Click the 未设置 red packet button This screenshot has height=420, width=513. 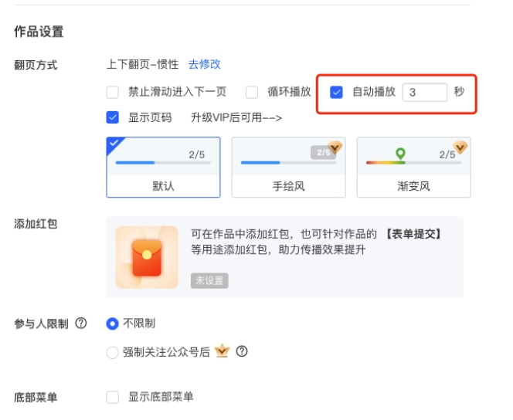(209, 280)
